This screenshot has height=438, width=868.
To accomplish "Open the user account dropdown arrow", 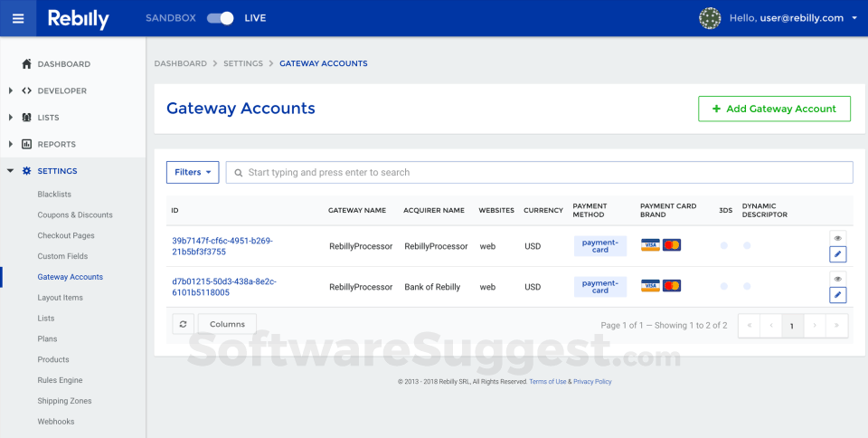I will coord(854,18).
